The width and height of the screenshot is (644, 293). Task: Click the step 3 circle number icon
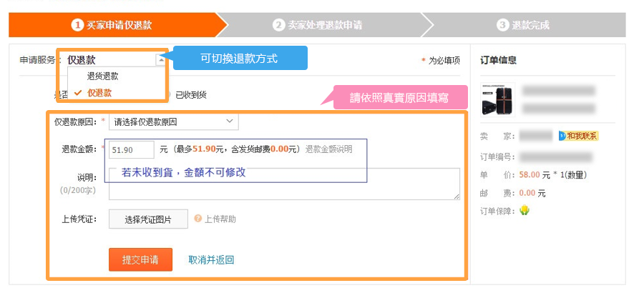coord(502,25)
